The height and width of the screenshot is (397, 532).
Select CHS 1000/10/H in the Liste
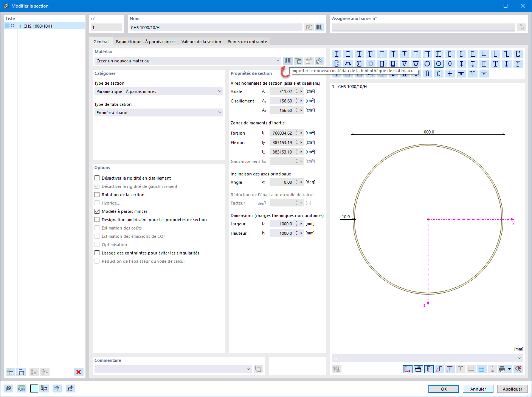pos(45,26)
